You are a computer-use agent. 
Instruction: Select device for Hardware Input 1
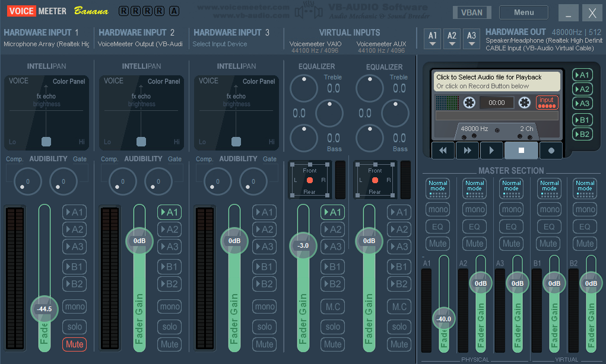[x=46, y=44]
